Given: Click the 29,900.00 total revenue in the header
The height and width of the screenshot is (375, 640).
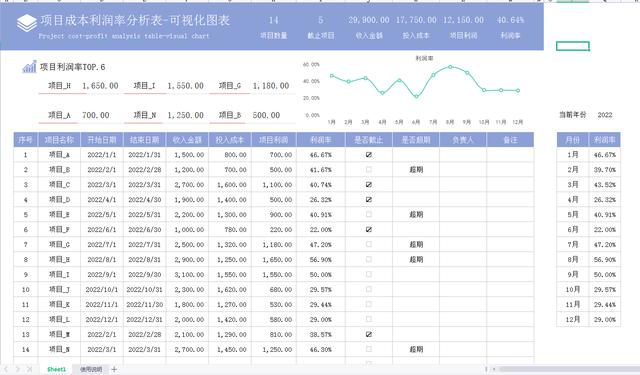Looking at the screenshot, I should [369, 20].
